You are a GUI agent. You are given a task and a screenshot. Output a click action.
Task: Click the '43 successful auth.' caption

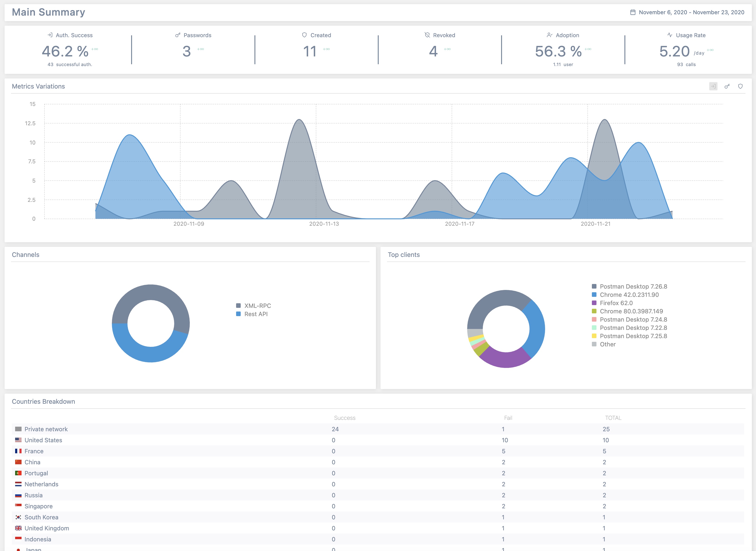click(70, 64)
